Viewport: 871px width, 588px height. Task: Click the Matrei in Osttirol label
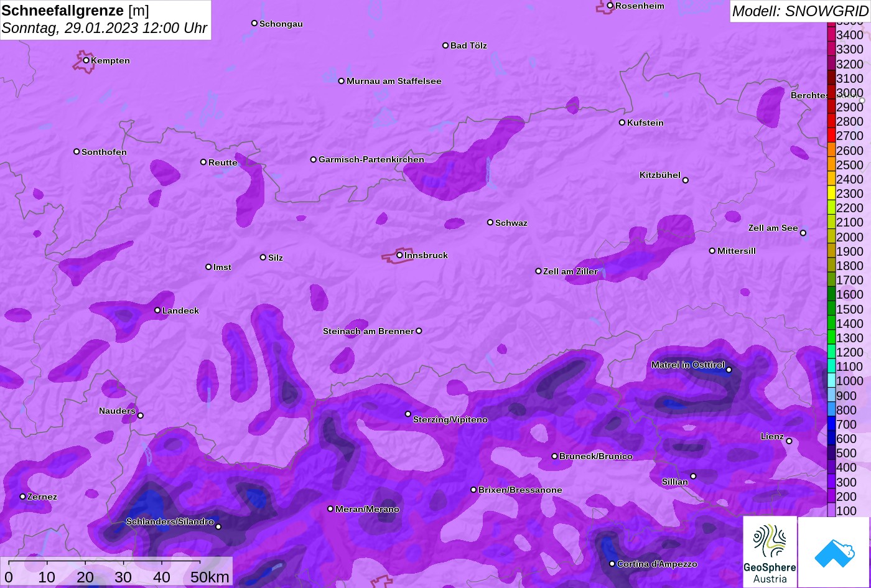[x=688, y=365]
